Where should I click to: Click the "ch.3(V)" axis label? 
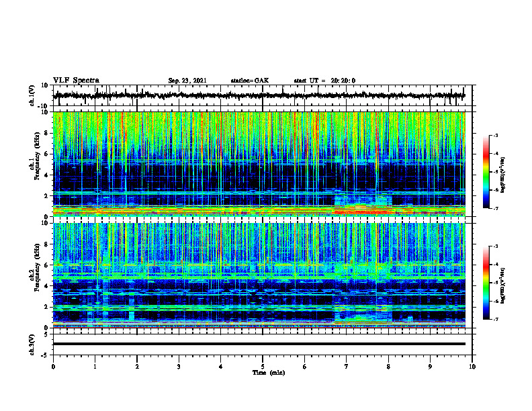click(32, 345)
